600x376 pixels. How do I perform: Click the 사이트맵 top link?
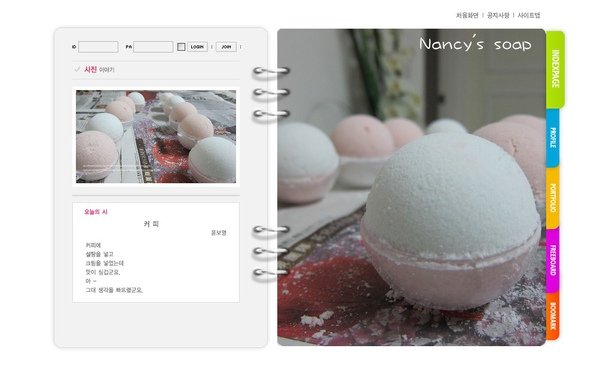[x=529, y=15]
